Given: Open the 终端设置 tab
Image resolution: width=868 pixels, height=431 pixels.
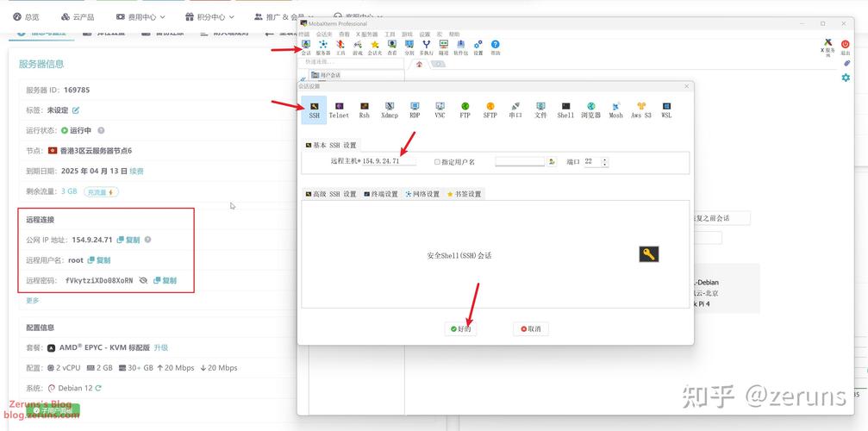Looking at the screenshot, I should (381, 194).
